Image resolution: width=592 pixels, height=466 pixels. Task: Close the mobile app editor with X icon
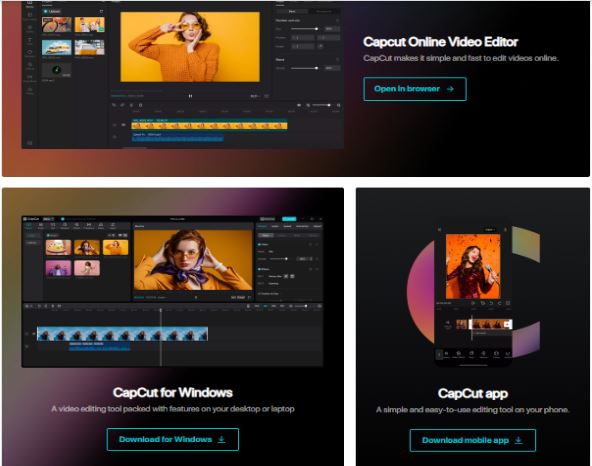pos(439,229)
